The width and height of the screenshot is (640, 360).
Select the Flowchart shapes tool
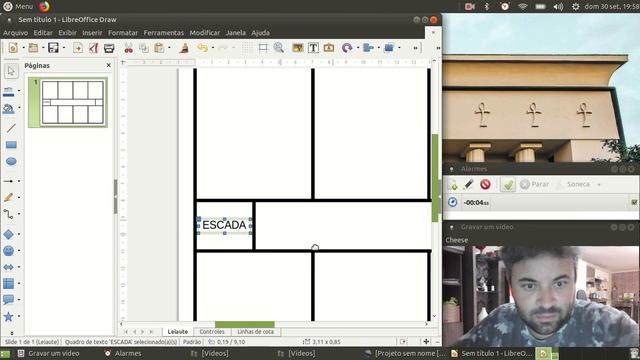(9, 283)
